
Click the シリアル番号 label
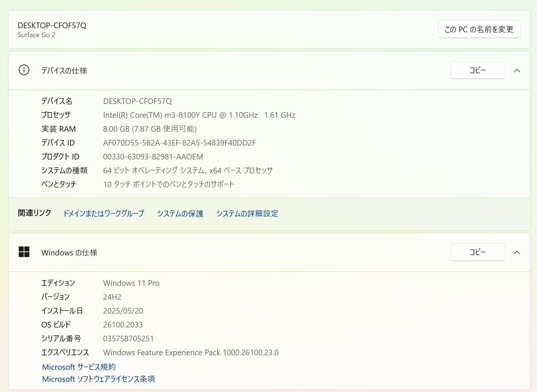(61, 338)
